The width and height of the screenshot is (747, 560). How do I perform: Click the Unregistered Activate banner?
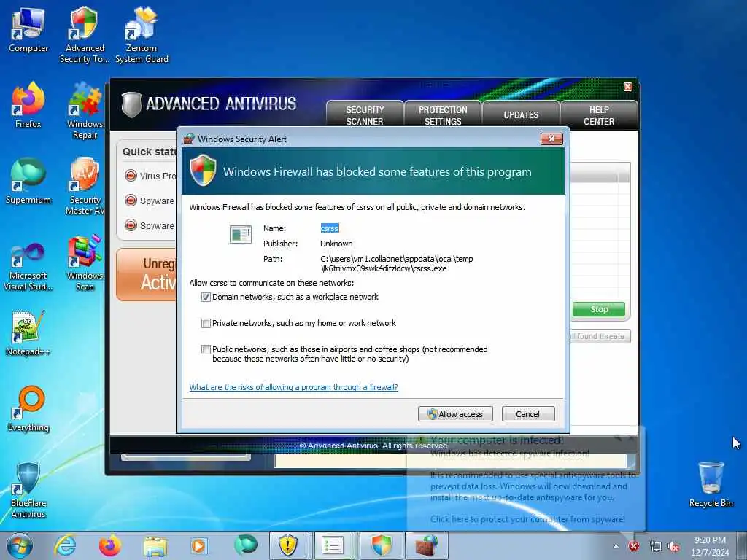pos(147,274)
